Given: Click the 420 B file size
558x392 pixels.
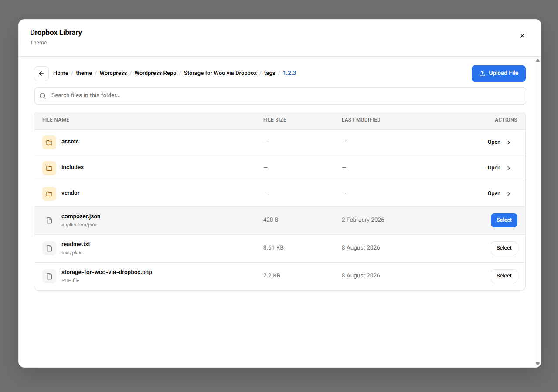Looking at the screenshot, I should 271,220.
